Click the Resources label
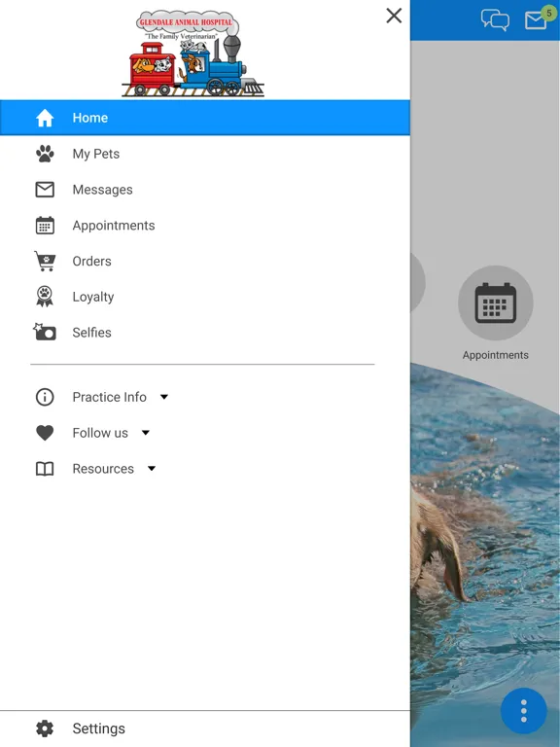Viewport: 560px width, 747px height. pyautogui.click(x=103, y=469)
